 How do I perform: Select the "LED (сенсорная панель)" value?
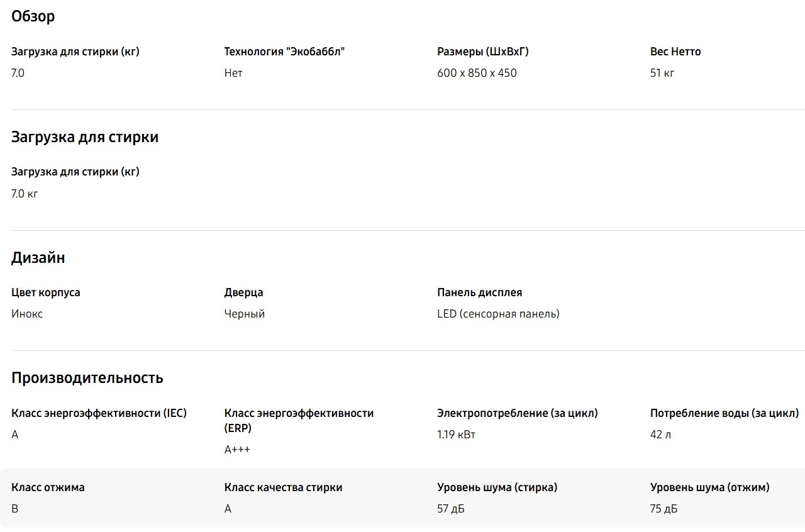pyautogui.click(x=498, y=314)
